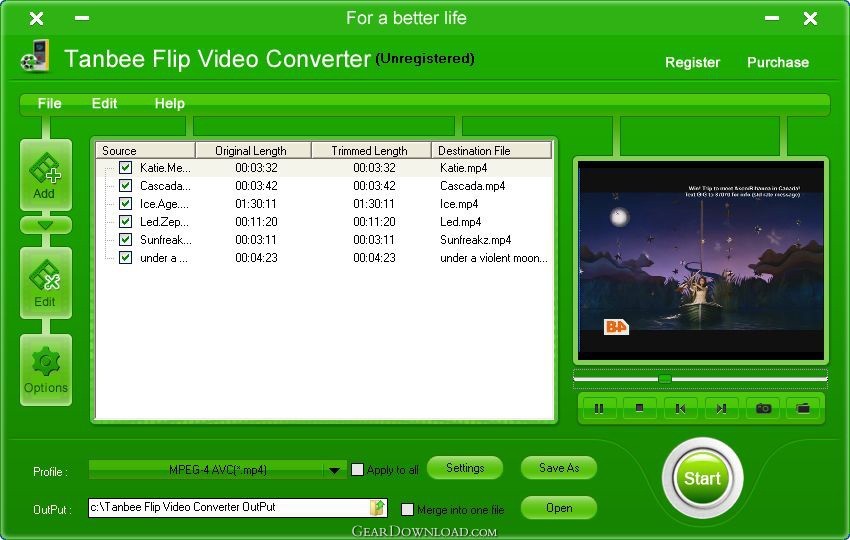Pause the video preview
Viewport: 850px width, 540px height.
(x=598, y=408)
